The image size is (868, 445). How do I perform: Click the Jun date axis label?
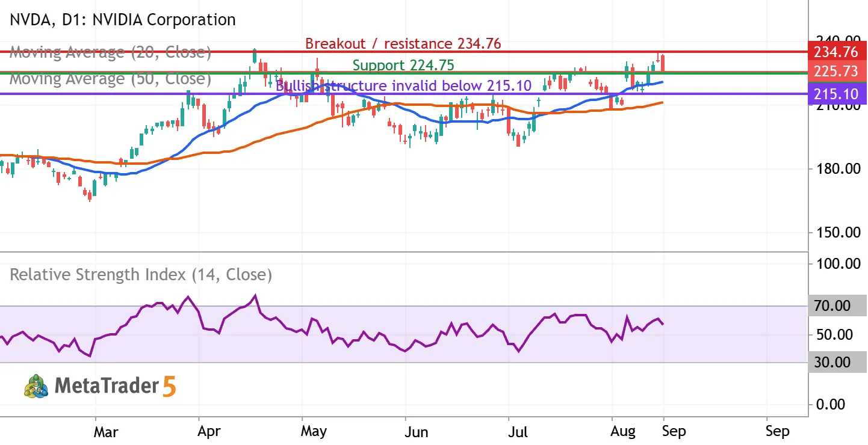[416, 431]
